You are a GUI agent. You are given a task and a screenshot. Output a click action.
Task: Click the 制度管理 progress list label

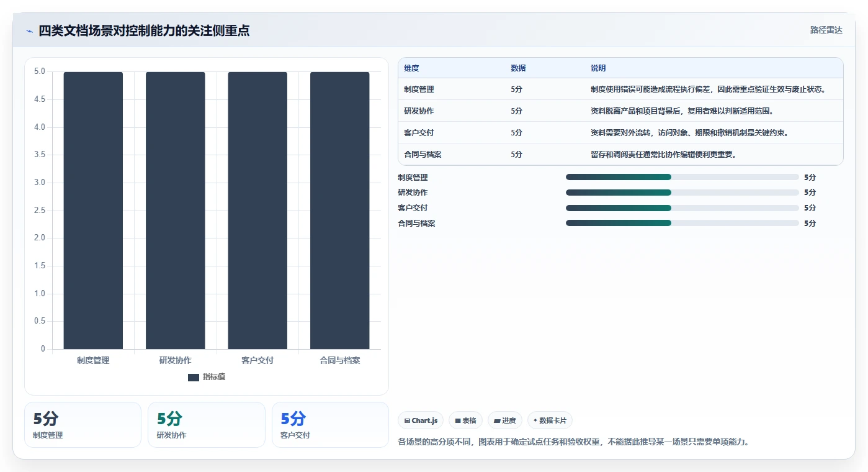[x=413, y=177]
